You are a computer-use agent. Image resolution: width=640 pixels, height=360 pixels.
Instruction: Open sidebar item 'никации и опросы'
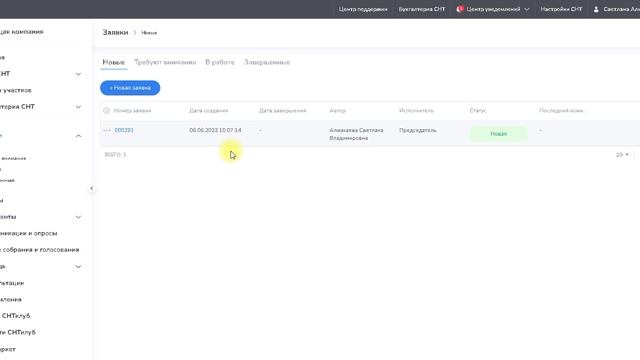pyautogui.click(x=29, y=233)
